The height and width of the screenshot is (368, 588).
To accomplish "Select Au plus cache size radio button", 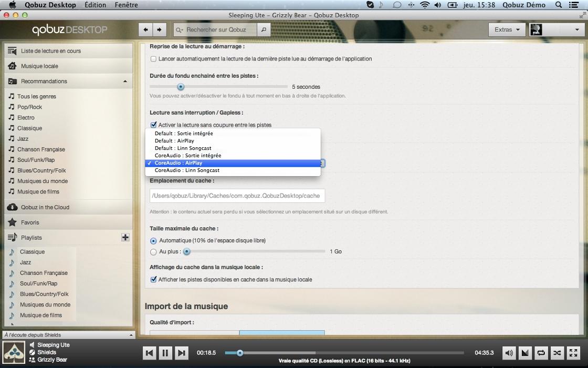I will (x=153, y=252).
